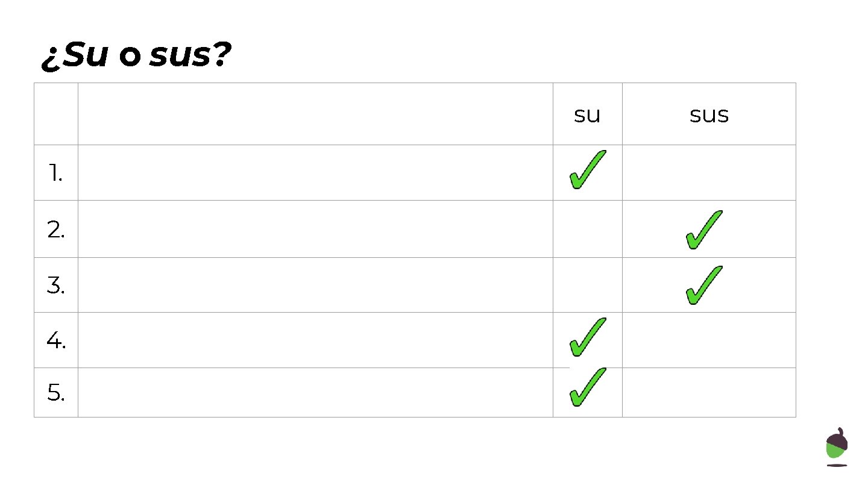Select the "sus" column header

click(709, 114)
